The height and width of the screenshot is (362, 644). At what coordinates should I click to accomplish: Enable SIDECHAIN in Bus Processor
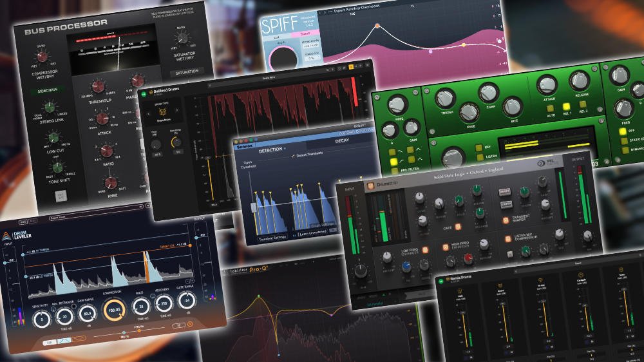point(48,90)
